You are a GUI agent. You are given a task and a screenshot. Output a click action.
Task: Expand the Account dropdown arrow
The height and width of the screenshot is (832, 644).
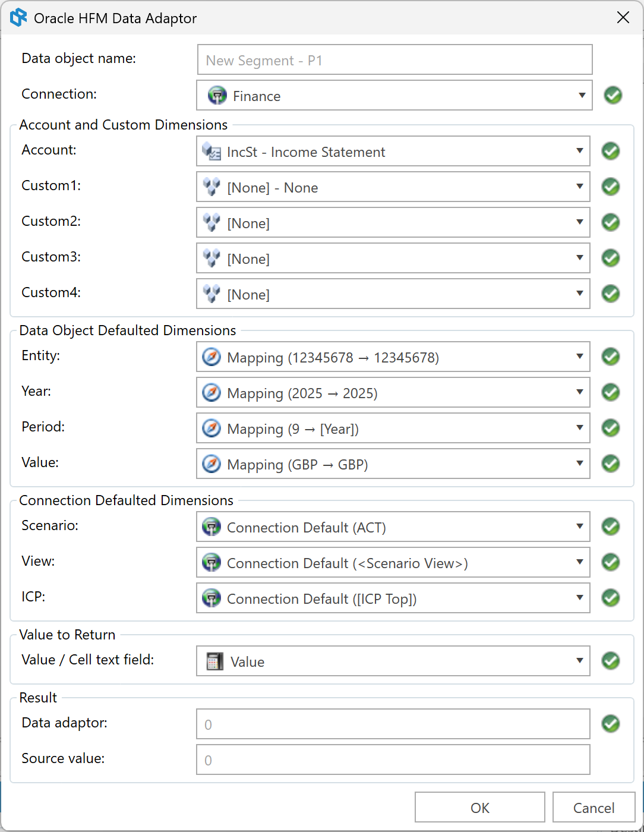580,151
